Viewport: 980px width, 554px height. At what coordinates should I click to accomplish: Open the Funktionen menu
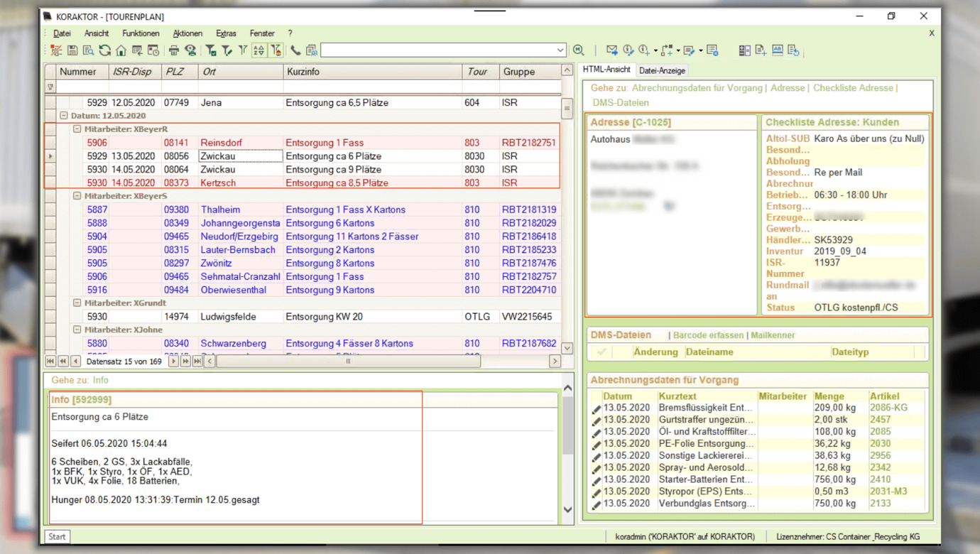pyautogui.click(x=140, y=33)
